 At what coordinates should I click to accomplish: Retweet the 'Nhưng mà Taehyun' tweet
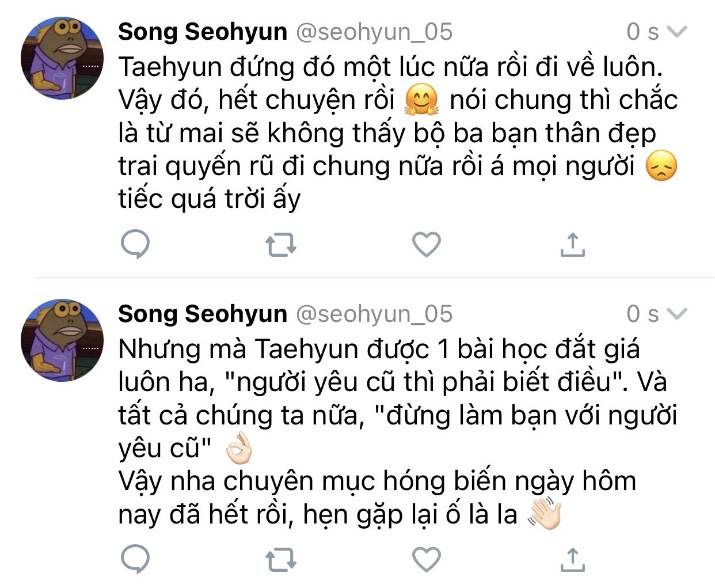coord(281,559)
